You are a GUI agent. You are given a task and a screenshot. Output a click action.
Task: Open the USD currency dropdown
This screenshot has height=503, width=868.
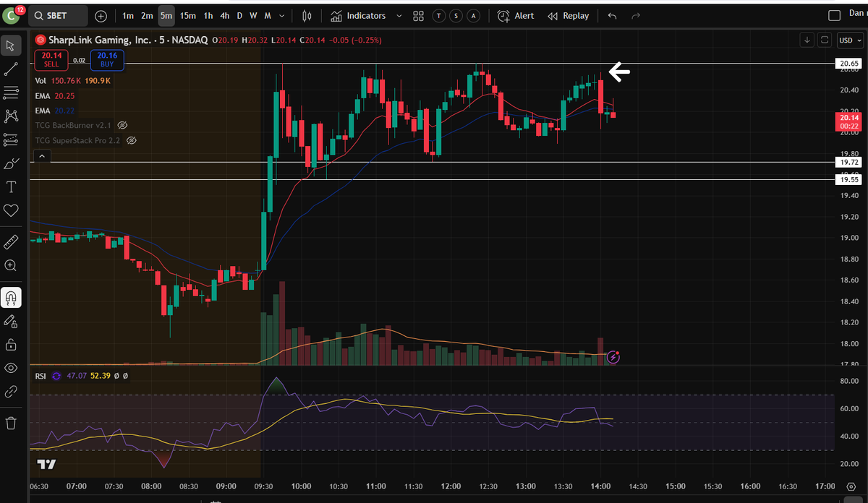pyautogui.click(x=849, y=40)
